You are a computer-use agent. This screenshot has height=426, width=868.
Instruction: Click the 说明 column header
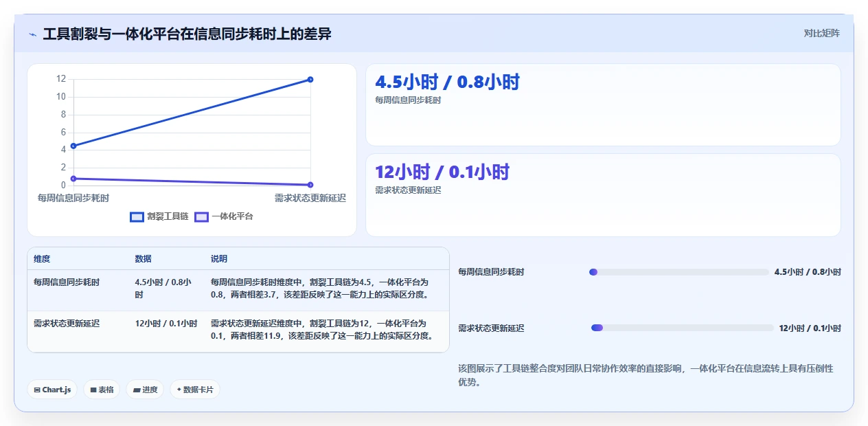218,259
